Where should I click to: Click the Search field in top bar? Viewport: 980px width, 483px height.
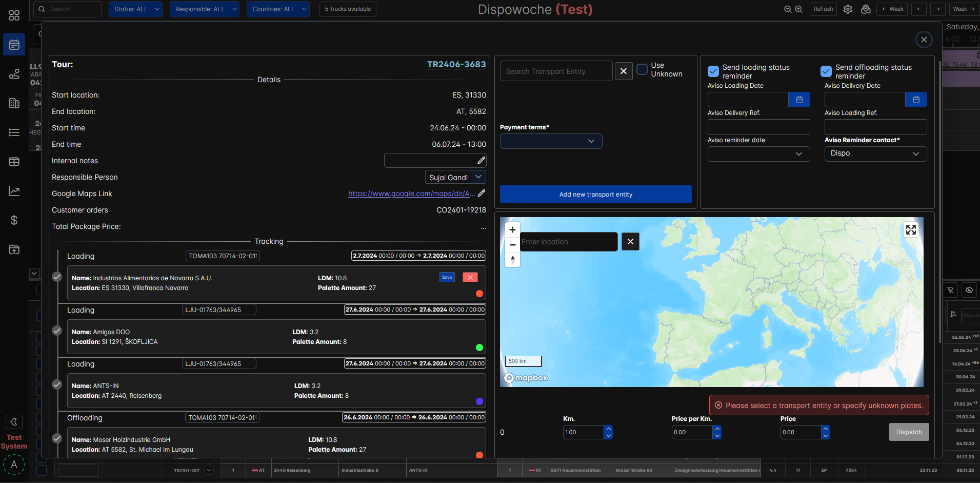[x=67, y=9]
